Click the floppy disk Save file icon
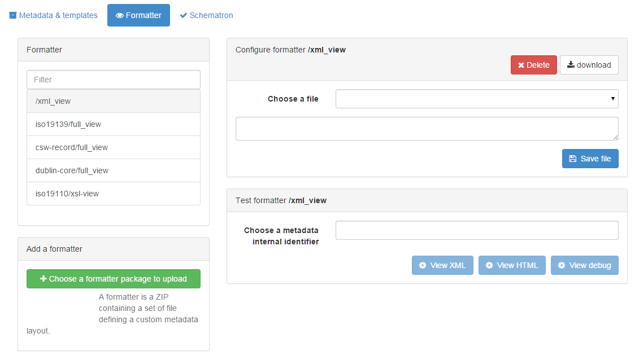 click(573, 159)
